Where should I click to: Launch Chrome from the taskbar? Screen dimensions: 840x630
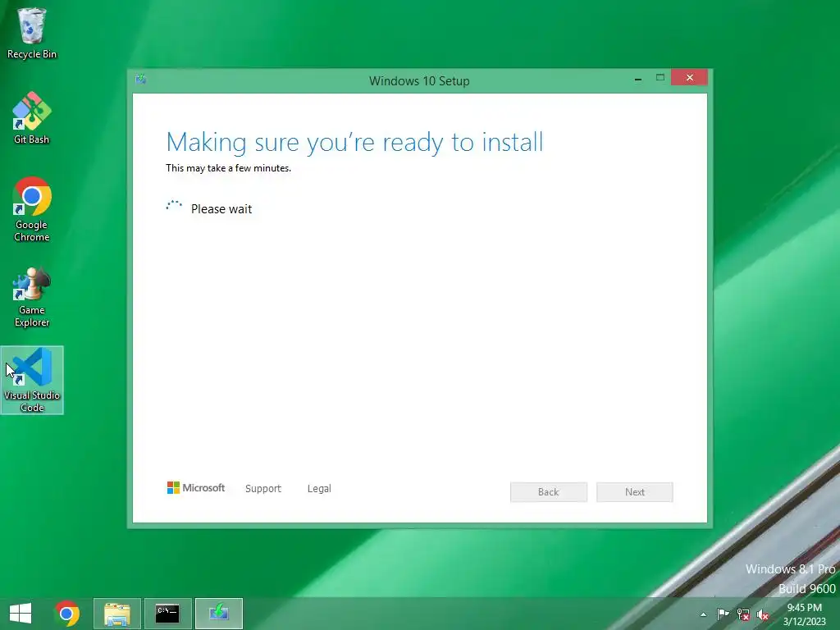(67, 614)
